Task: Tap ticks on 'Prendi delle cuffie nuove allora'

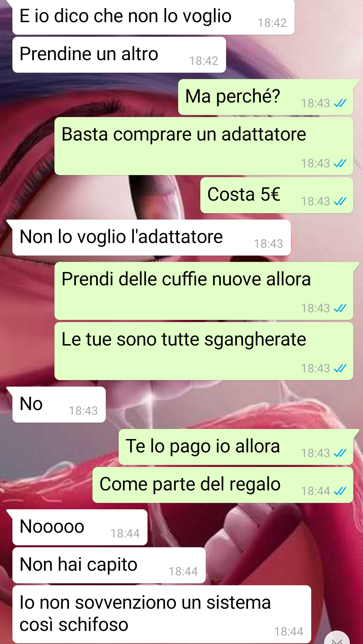Action: [340, 308]
